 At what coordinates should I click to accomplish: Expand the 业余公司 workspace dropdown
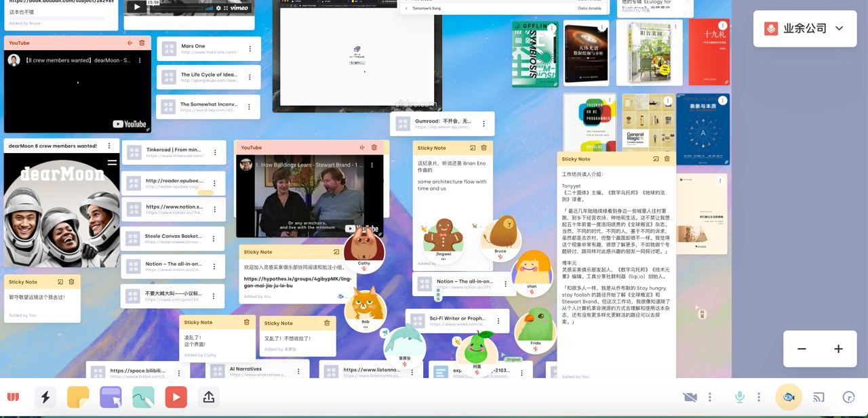click(805, 28)
